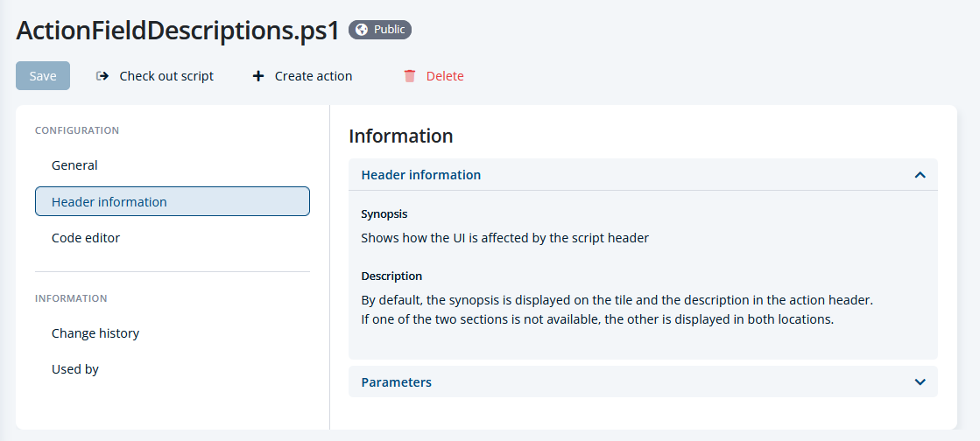Click the CONFIGURATION sidebar label
This screenshot has height=441, width=980.
tap(77, 130)
